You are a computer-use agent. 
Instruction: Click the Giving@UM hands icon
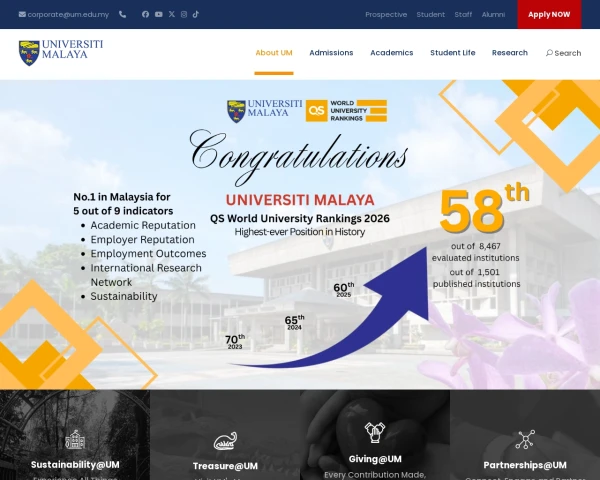click(375, 433)
